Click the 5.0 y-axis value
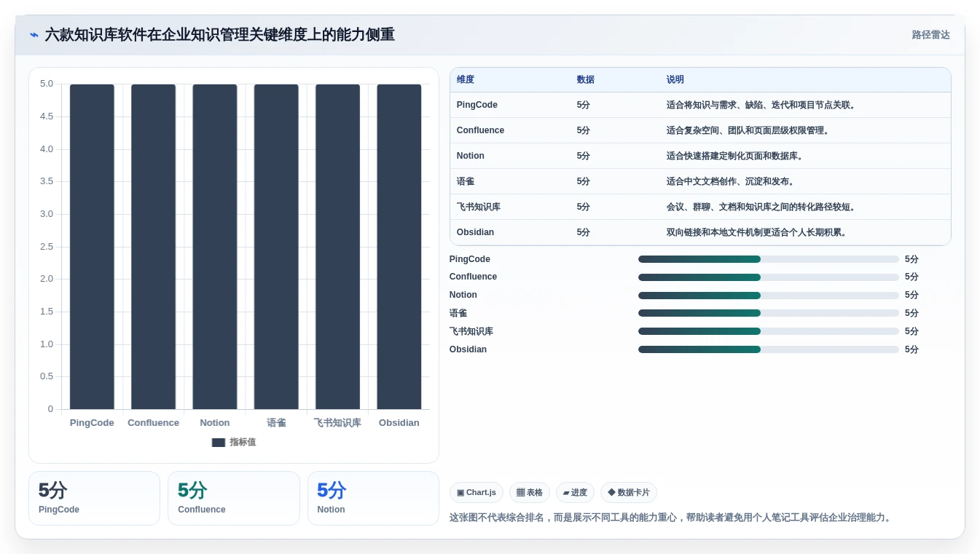Screen dimensions: 980x554 click(47, 84)
